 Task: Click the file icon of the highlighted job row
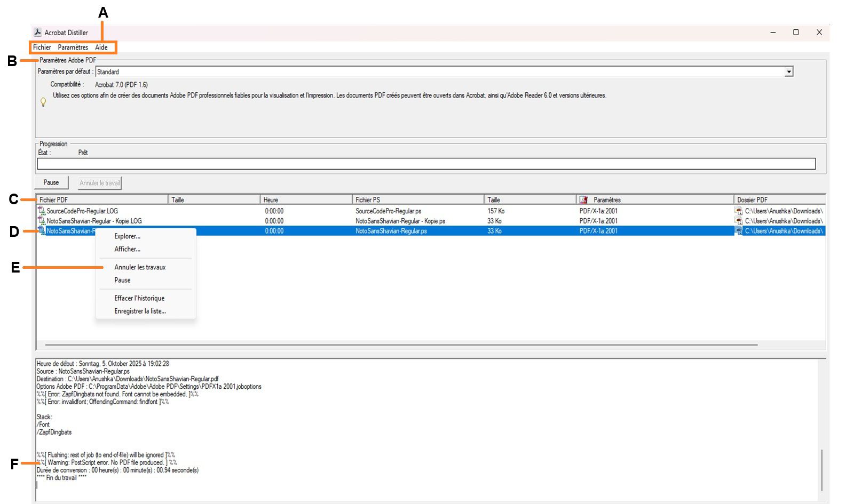point(42,231)
